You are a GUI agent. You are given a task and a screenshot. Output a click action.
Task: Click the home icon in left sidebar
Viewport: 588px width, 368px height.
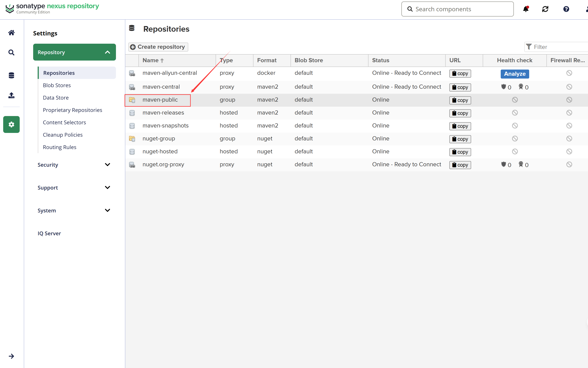pyautogui.click(x=11, y=33)
